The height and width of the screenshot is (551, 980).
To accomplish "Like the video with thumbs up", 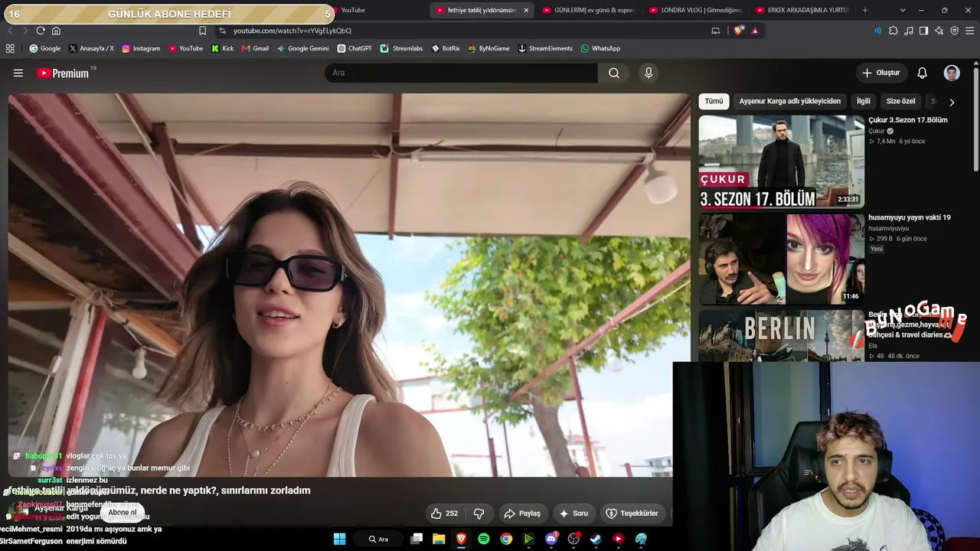I will [444, 514].
